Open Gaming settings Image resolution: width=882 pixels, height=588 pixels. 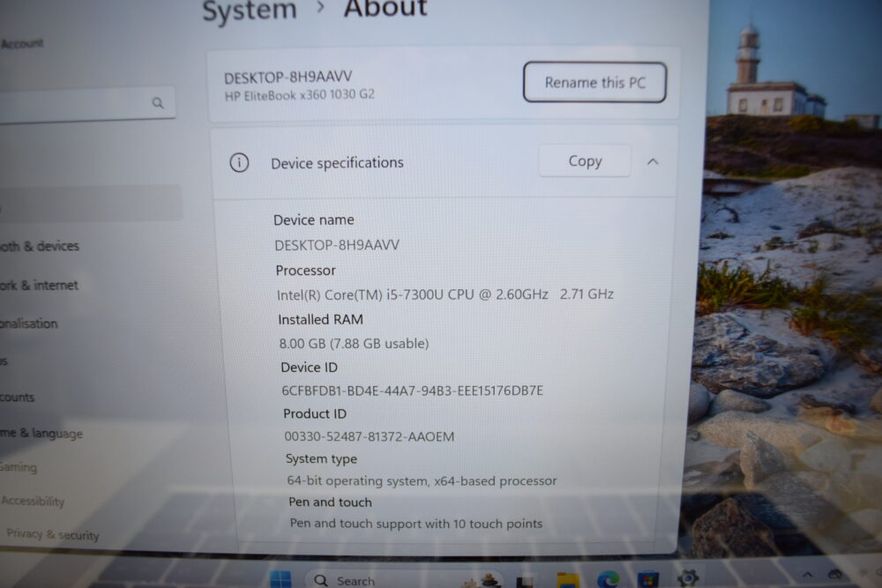click(x=19, y=466)
